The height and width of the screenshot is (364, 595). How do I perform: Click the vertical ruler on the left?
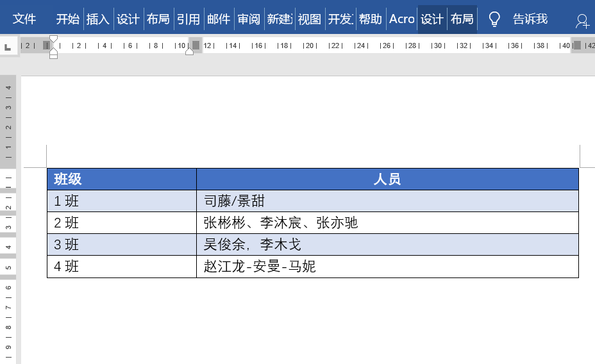click(8, 219)
